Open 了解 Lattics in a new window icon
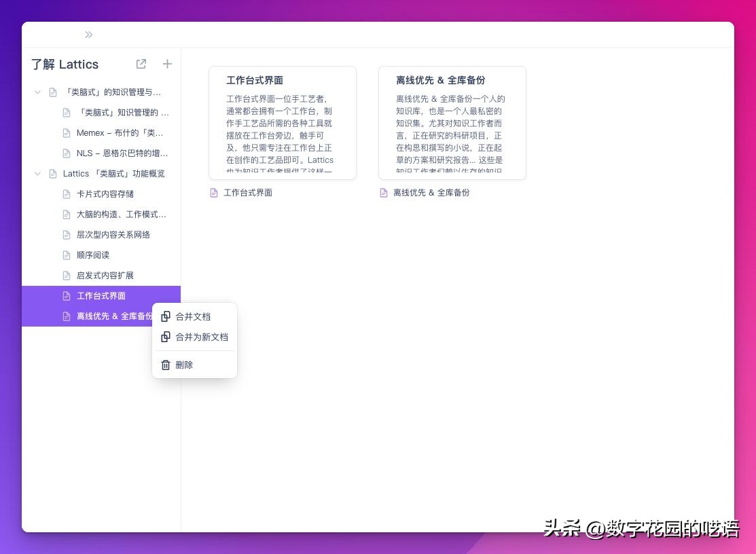The image size is (756, 554). (141, 64)
